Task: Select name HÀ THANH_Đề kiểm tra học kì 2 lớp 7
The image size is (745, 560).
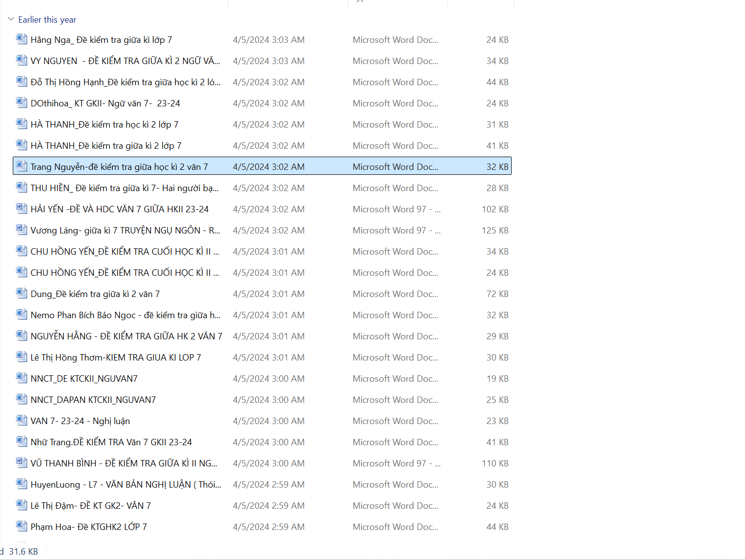Action: (104, 125)
